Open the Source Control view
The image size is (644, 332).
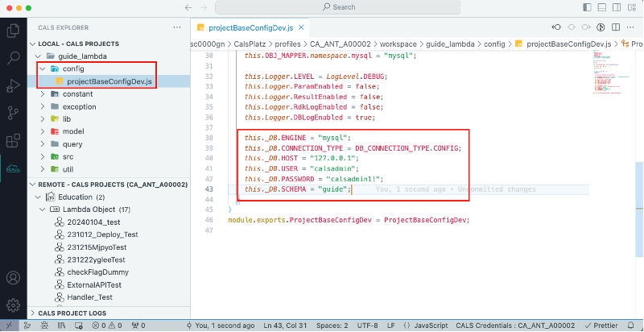pyautogui.click(x=13, y=113)
